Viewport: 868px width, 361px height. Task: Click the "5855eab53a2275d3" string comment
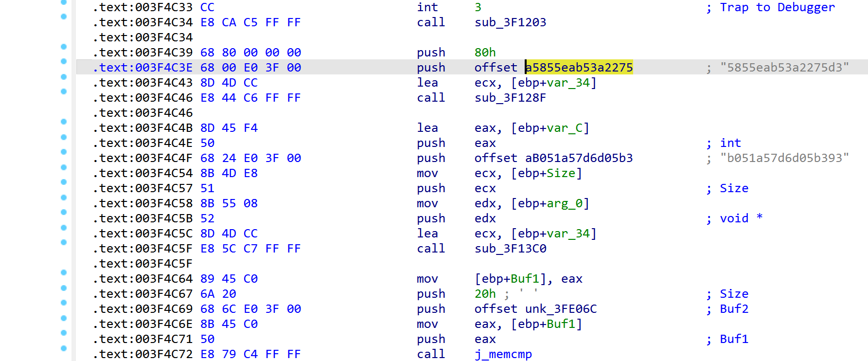click(x=784, y=68)
